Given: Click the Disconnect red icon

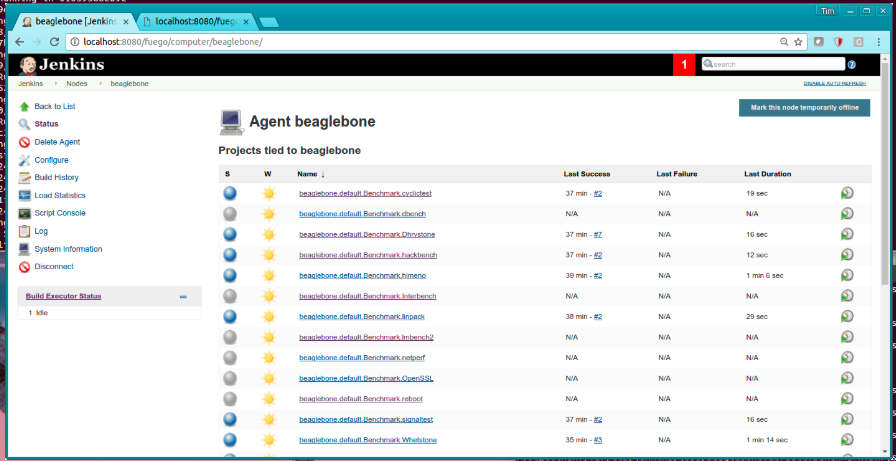Looking at the screenshot, I should click(24, 267).
